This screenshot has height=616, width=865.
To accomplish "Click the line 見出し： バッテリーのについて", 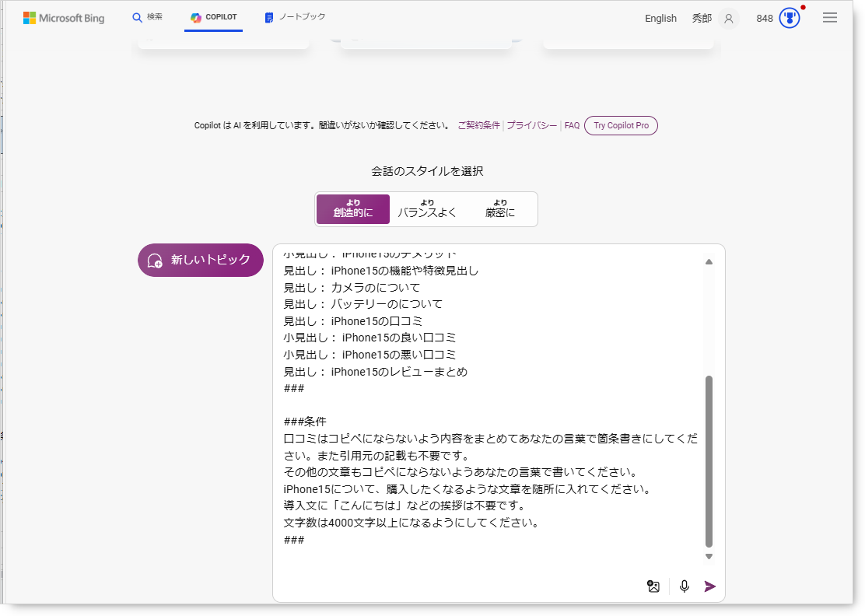I will tap(363, 304).
